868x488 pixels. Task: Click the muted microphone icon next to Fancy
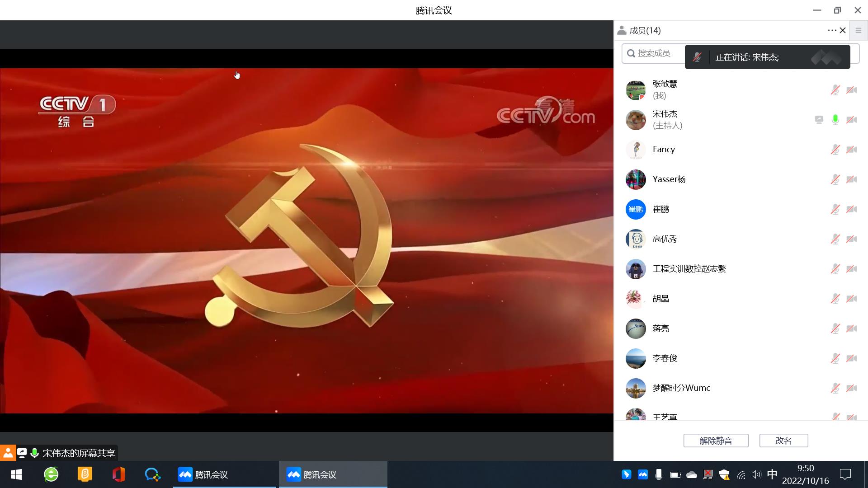pos(835,150)
